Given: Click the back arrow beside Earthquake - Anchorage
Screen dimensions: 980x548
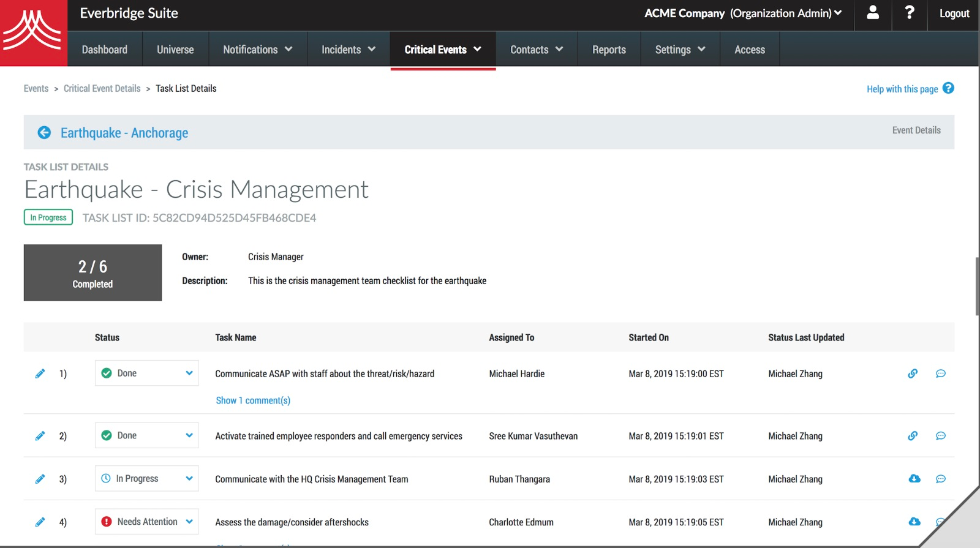Looking at the screenshot, I should coord(44,133).
